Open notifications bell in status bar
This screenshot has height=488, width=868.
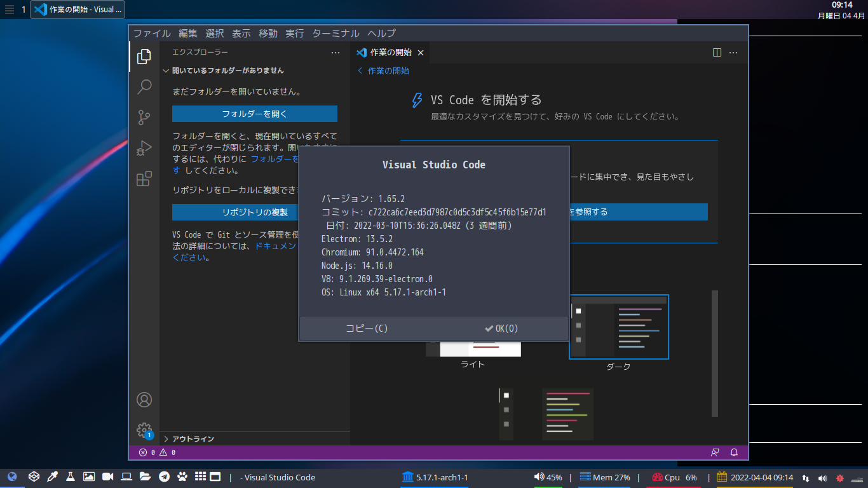[734, 452]
